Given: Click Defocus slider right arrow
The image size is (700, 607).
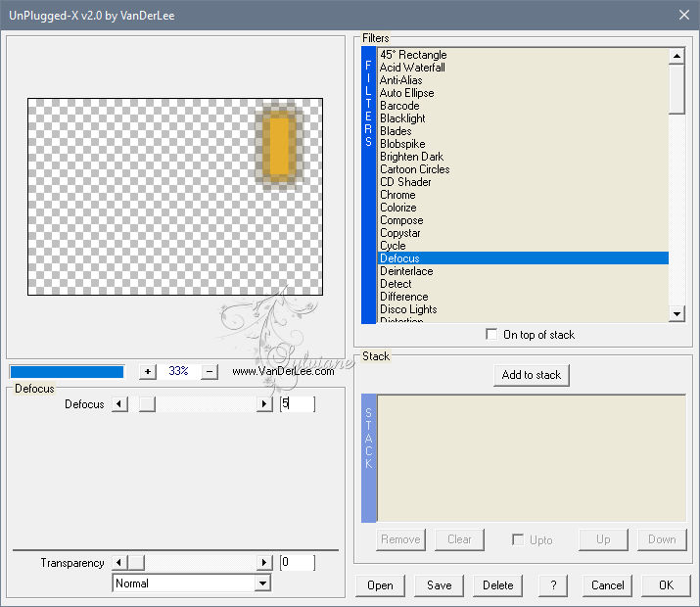Looking at the screenshot, I should point(264,404).
